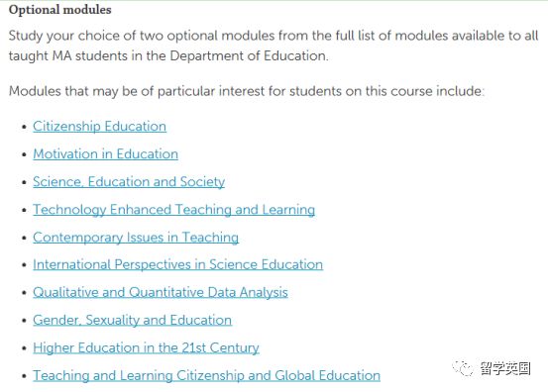Viewport: 548px width, 392px height.
Task: Open Higher Education in the 21st Century link
Action: [x=146, y=347]
